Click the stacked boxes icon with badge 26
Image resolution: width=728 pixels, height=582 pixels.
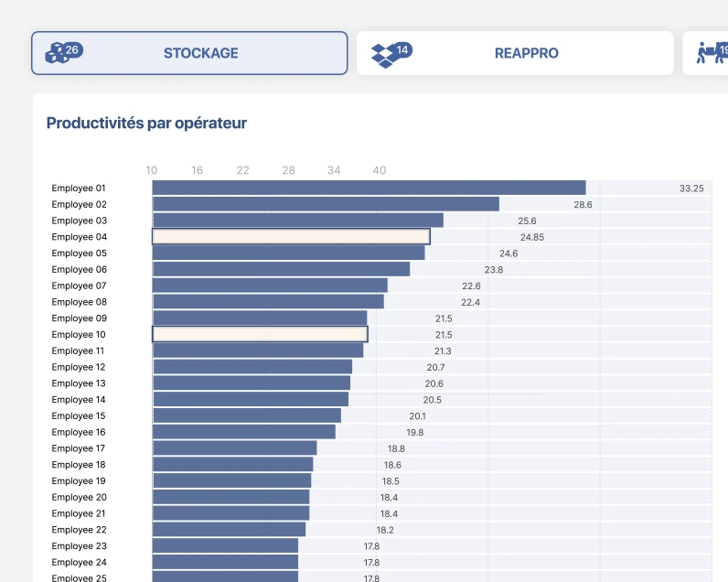coord(64,52)
